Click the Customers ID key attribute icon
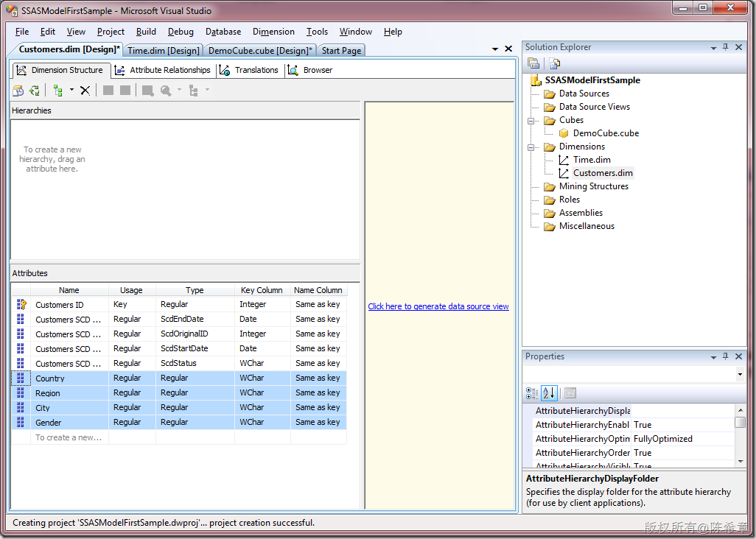 coord(21,304)
